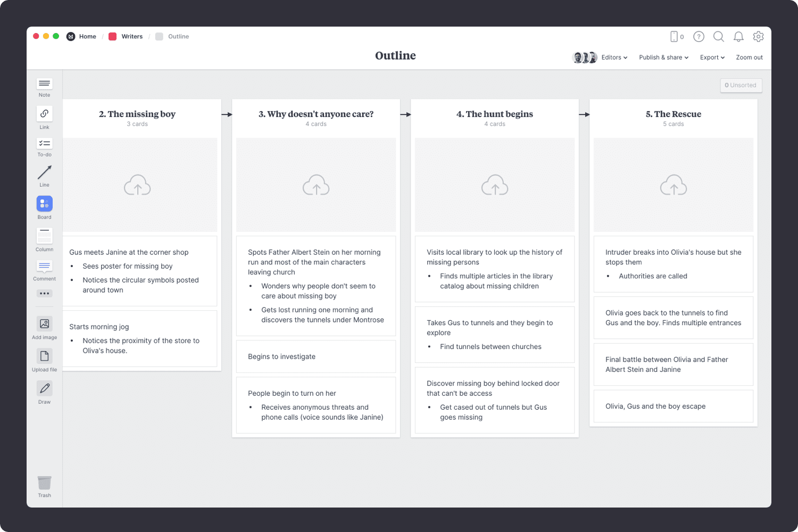Click column title 5. The Rescue
The width and height of the screenshot is (798, 532).
[x=674, y=114]
